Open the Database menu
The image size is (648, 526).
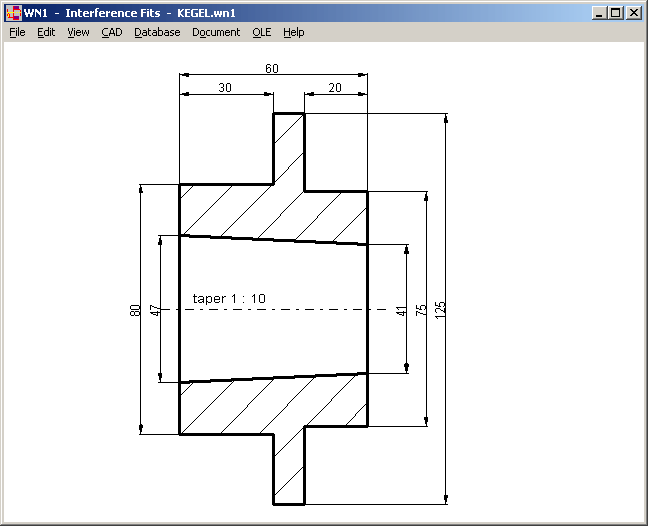tap(157, 32)
